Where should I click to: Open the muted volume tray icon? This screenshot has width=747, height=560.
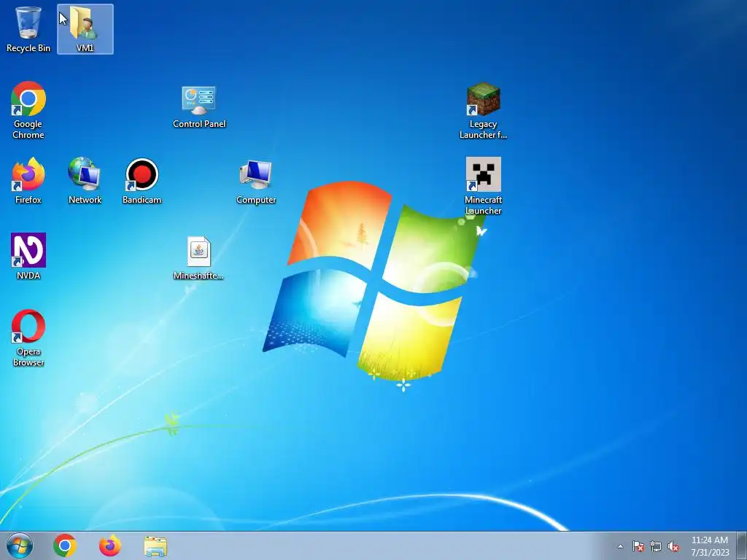click(x=673, y=546)
